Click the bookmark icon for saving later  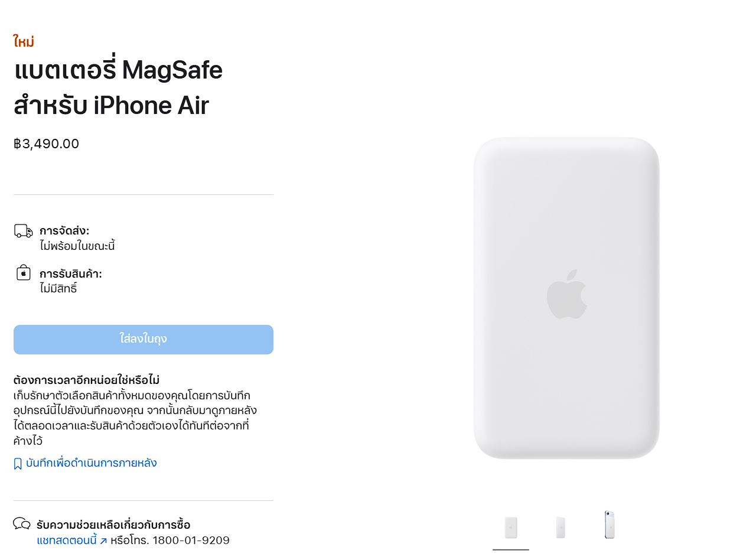pyautogui.click(x=18, y=464)
